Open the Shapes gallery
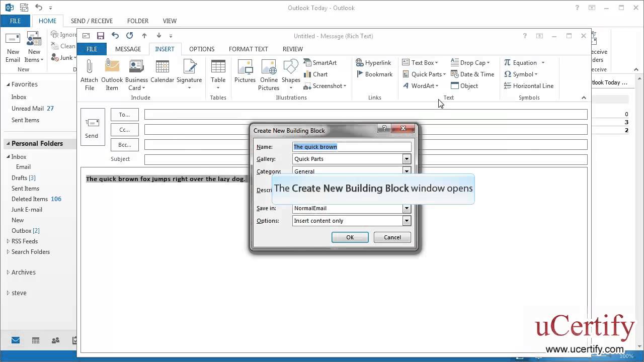This screenshot has width=644, height=362. (291, 75)
